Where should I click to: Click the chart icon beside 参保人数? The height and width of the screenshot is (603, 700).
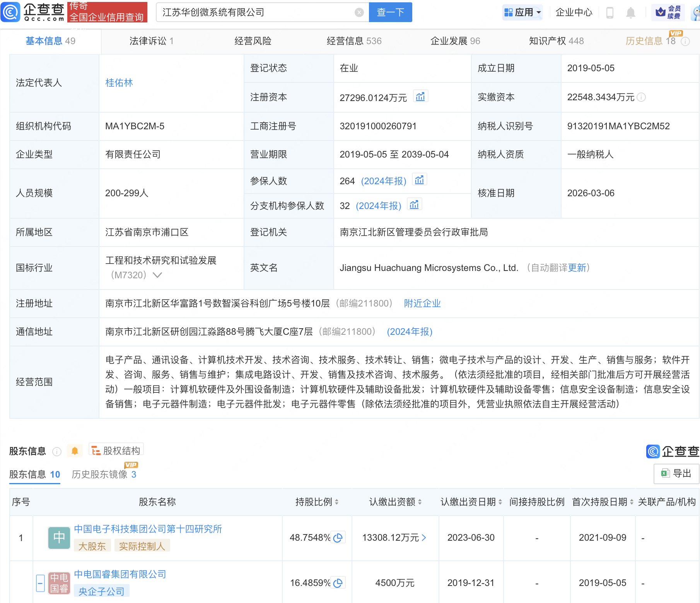(x=419, y=180)
